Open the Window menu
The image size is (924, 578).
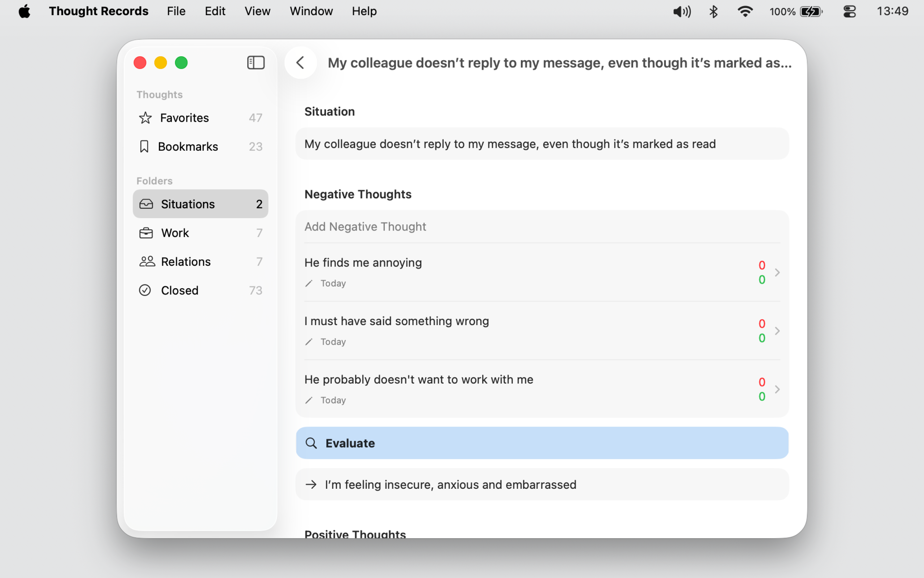[311, 11]
